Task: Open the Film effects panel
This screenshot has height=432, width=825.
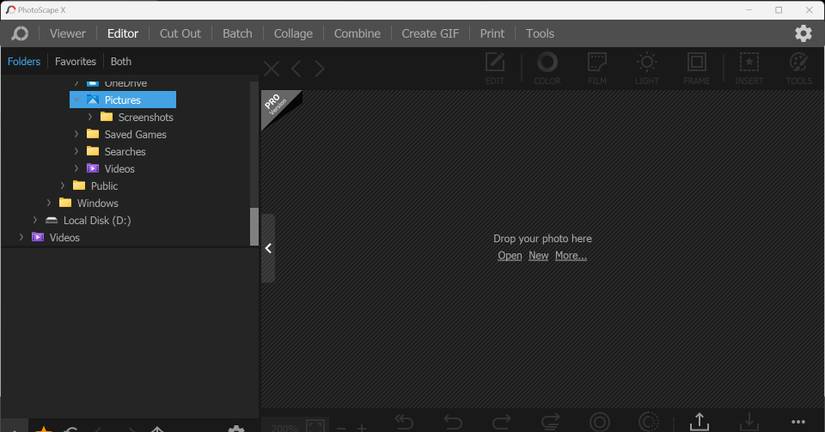Action: [x=597, y=68]
